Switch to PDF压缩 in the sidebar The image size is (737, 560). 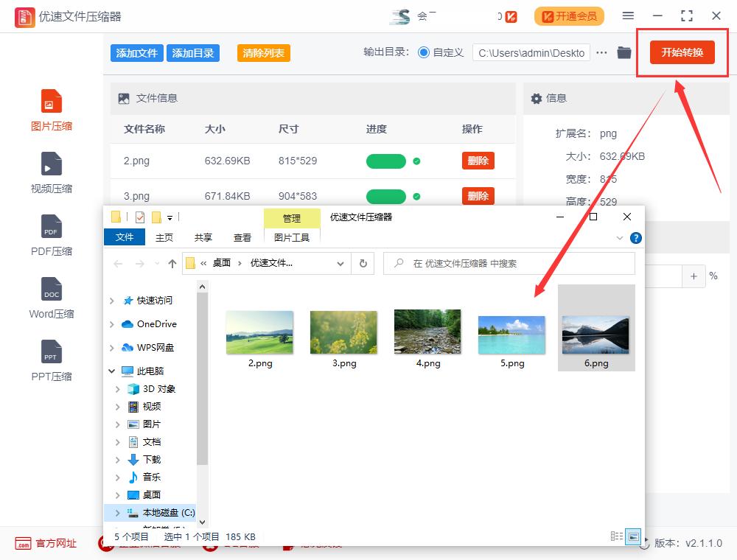coord(51,234)
